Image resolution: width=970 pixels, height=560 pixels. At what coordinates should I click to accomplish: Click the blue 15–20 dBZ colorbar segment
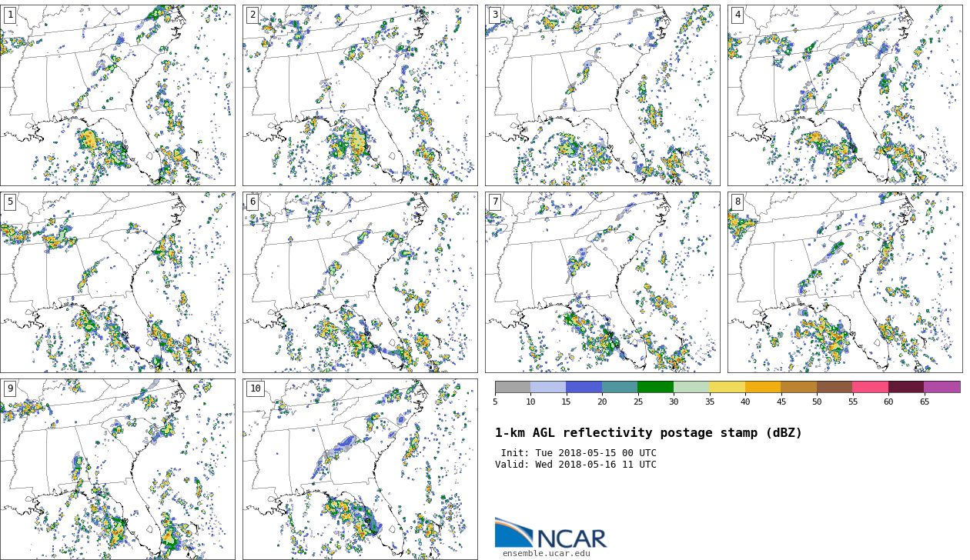[x=584, y=387]
